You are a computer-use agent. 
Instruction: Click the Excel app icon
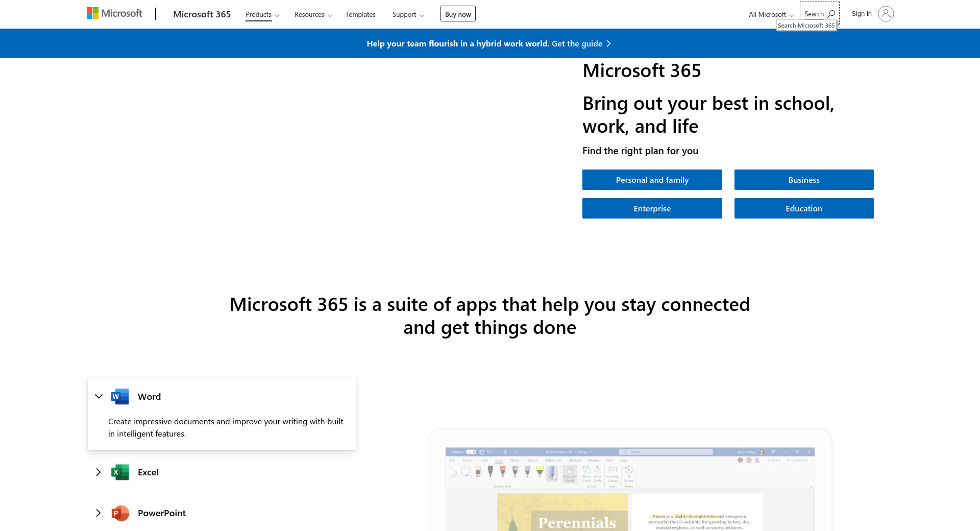pyautogui.click(x=120, y=472)
